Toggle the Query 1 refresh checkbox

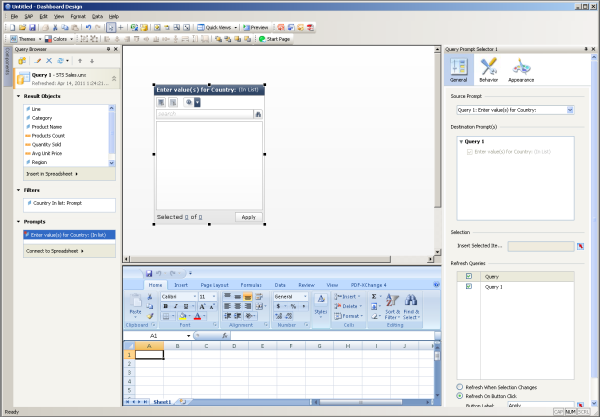[469, 287]
